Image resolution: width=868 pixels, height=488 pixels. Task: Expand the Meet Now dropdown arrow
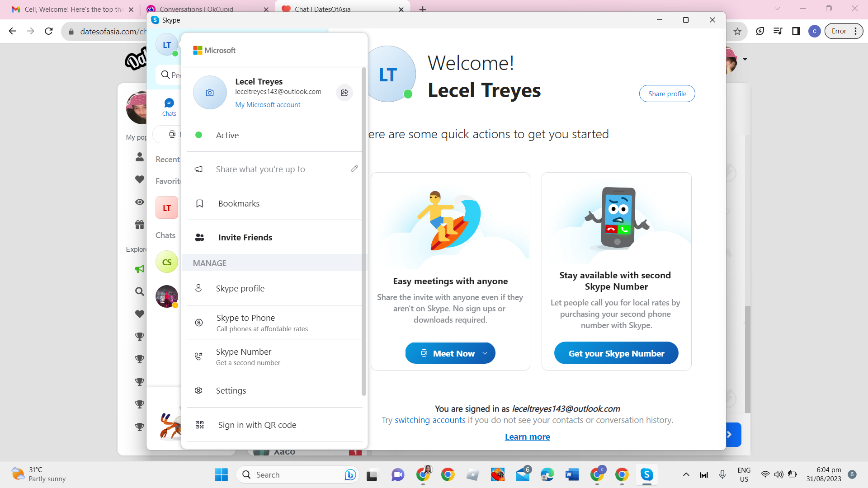[x=485, y=353]
